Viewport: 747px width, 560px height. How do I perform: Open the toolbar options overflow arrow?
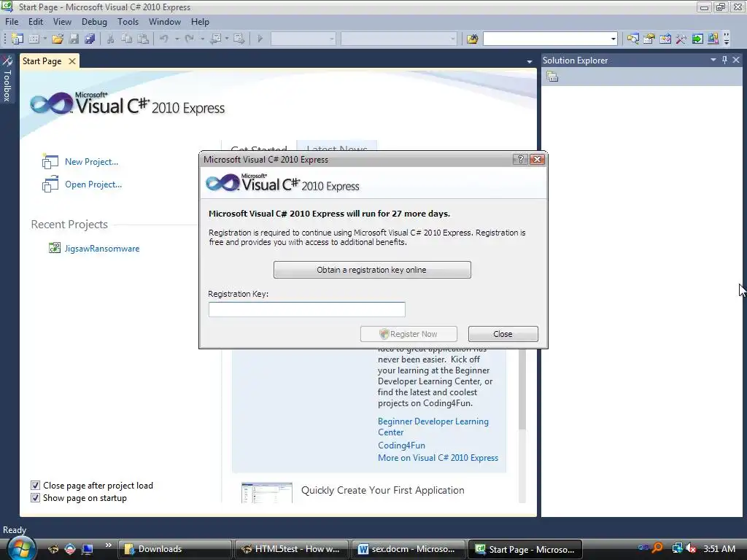click(x=727, y=39)
